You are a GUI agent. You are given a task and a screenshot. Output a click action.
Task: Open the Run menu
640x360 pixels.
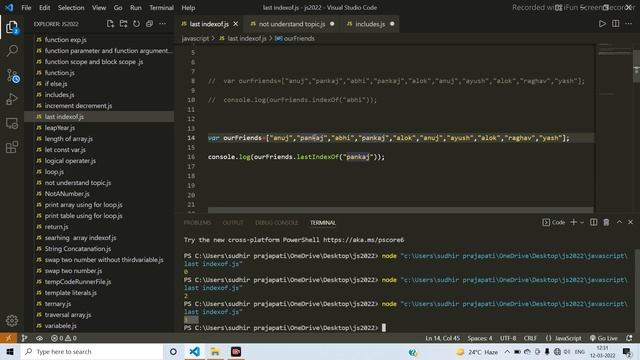pos(136,8)
